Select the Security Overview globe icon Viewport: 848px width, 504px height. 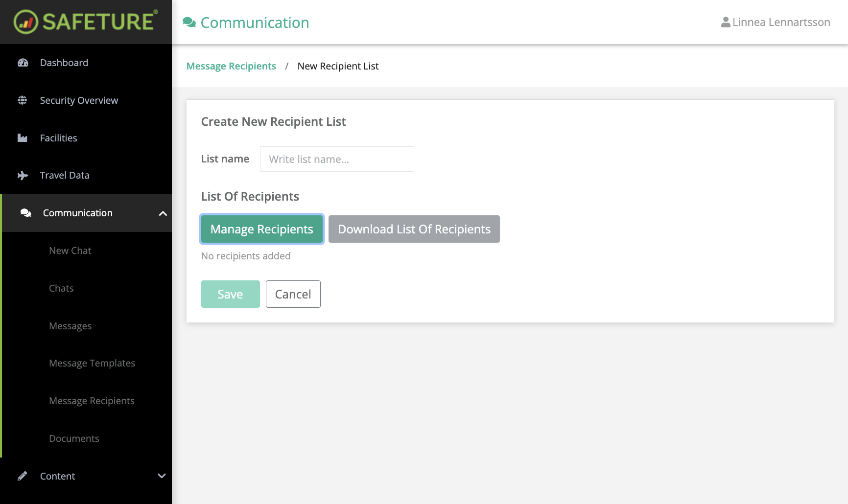click(x=23, y=100)
